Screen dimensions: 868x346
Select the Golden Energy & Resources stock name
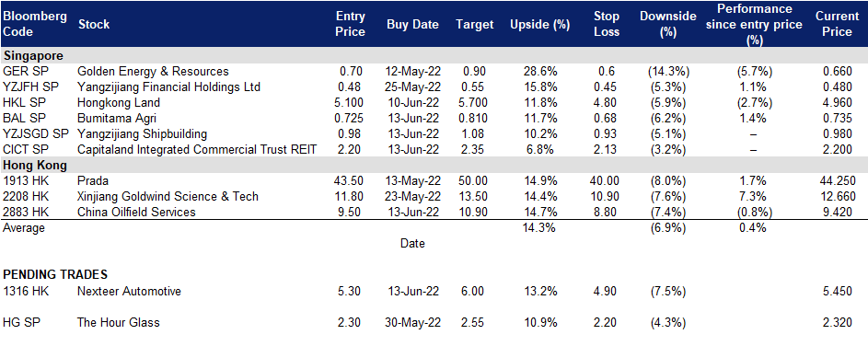[x=154, y=72]
